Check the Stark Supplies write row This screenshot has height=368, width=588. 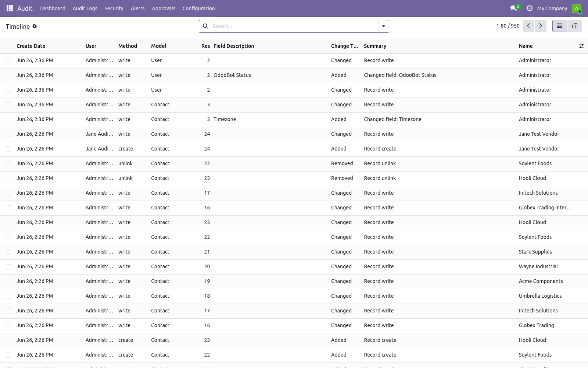pos(8,252)
